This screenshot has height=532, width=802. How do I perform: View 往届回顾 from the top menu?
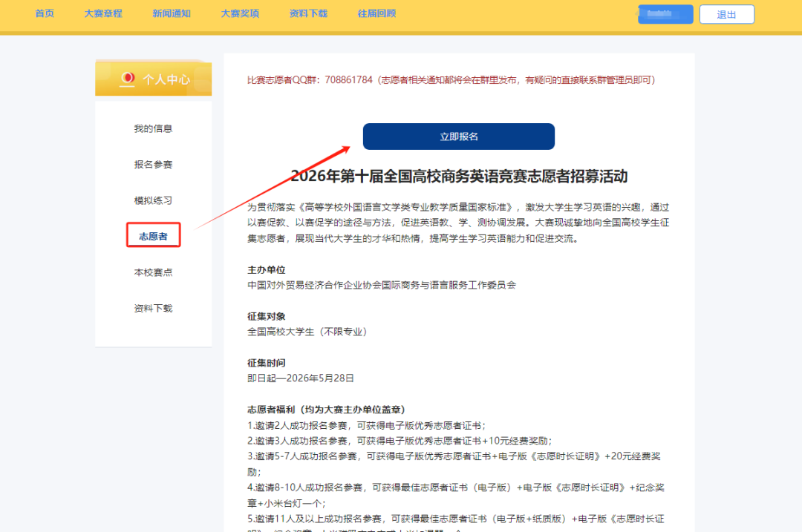point(376,13)
